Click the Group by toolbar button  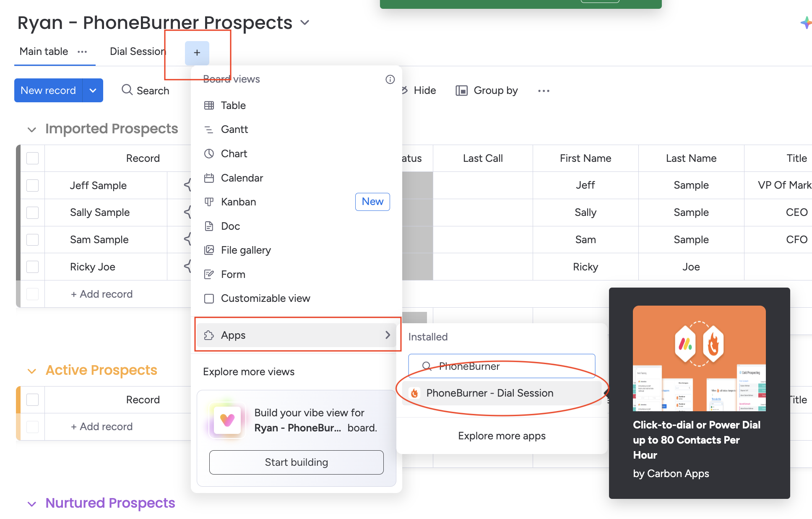[487, 91]
